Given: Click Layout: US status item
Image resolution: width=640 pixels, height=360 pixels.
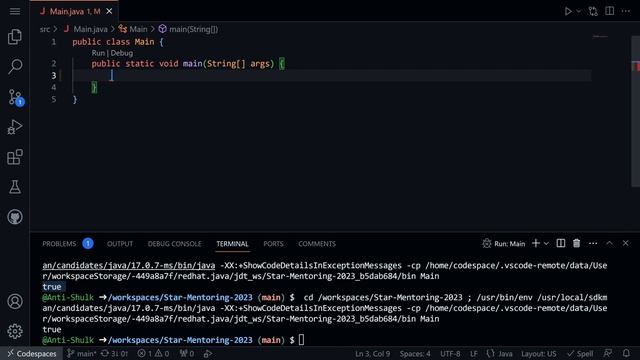Looking at the screenshot, I should (538, 353).
